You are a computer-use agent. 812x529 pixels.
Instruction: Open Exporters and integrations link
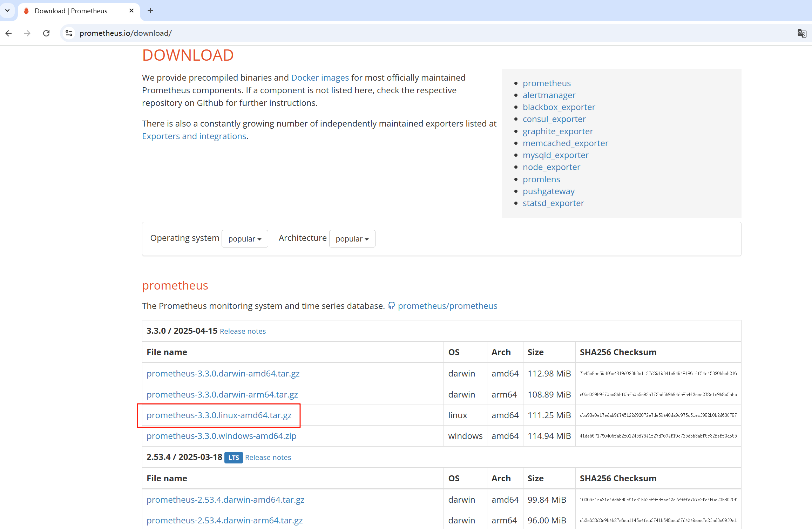(x=194, y=136)
